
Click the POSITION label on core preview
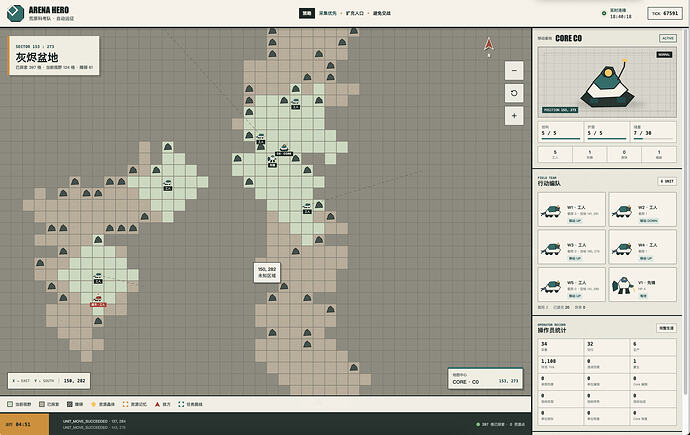tap(560, 110)
